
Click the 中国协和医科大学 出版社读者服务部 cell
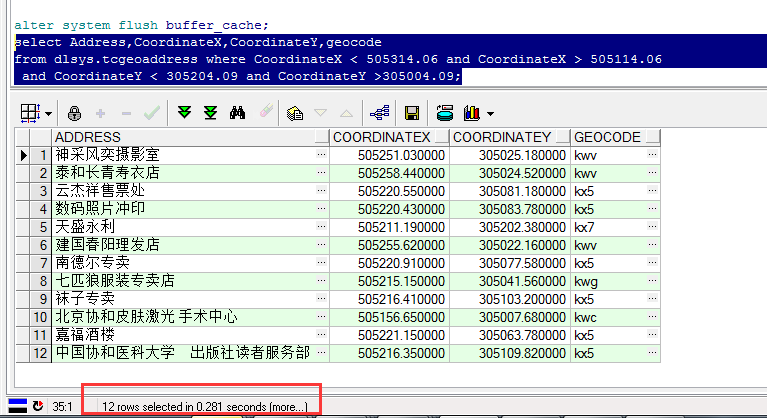[x=190, y=353]
